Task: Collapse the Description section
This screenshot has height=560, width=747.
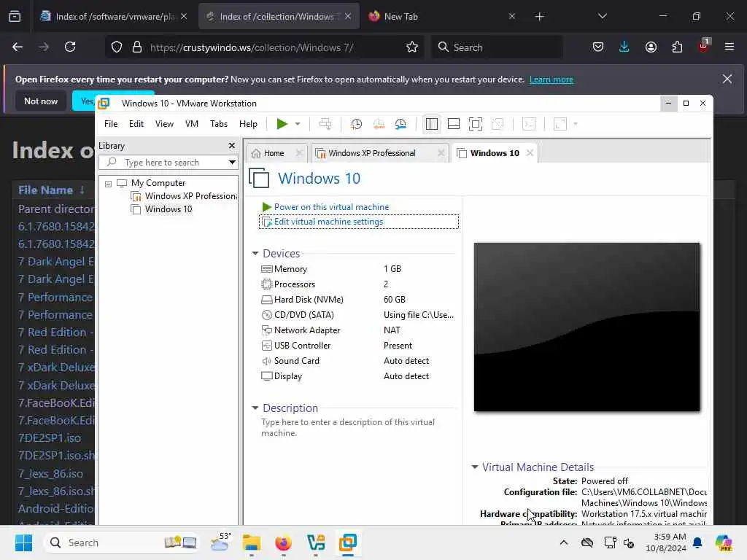Action: pyautogui.click(x=255, y=408)
